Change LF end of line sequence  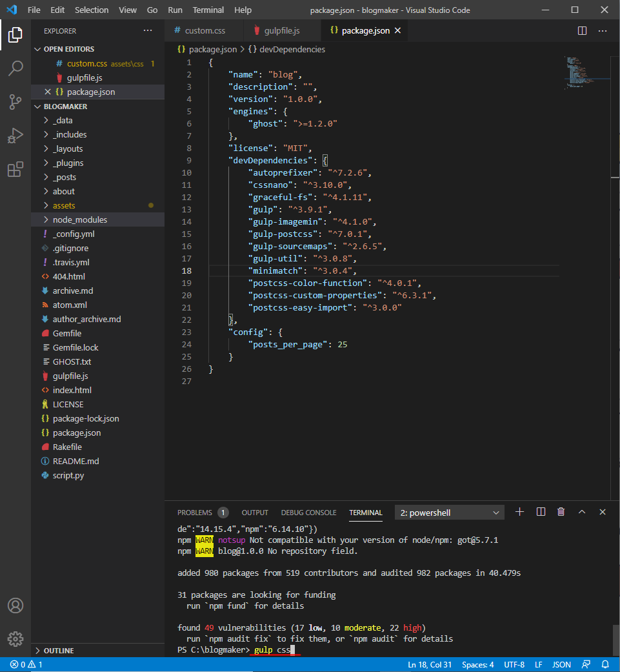click(x=539, y=664)
